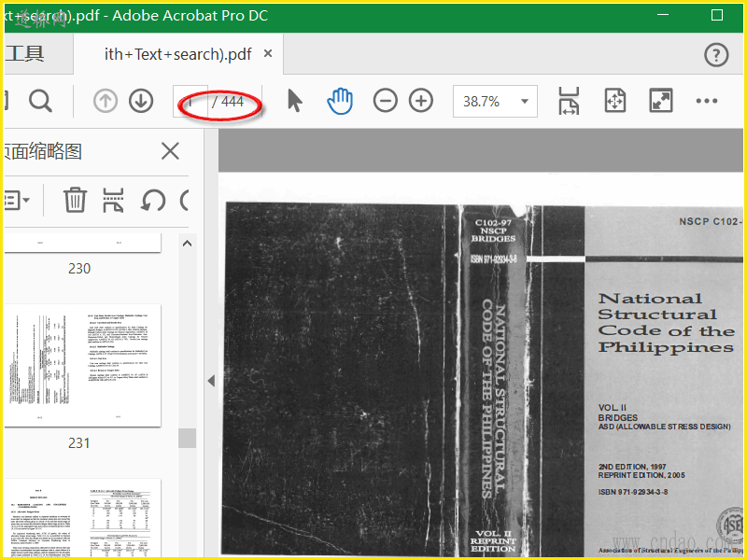The height and width of the screenshot is (560, 747).
Task: Show more toolbar options ellipsis
Action: click(x=707, y=101)
